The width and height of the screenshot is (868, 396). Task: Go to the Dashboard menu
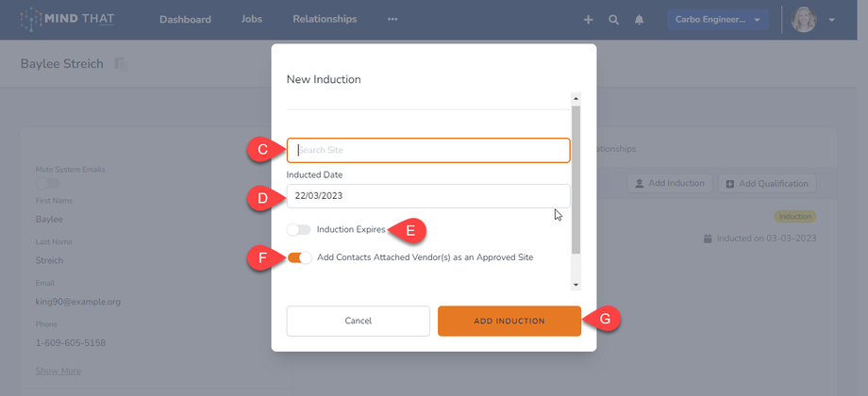click(185, 19)
